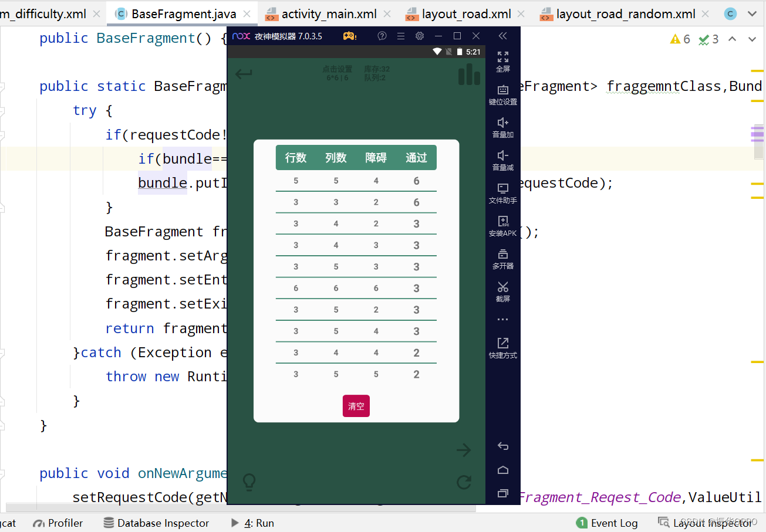The width and height of the screenshot is (766, 532).
Task: Collapse the Nox sidebar with double chevron
Action: tap(502, 36)
